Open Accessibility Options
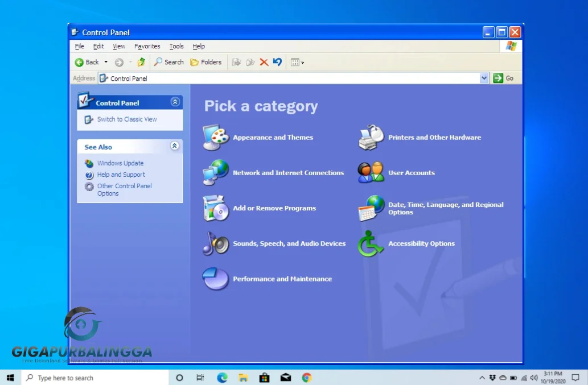 pyautogui.click(x=421, y=243)
